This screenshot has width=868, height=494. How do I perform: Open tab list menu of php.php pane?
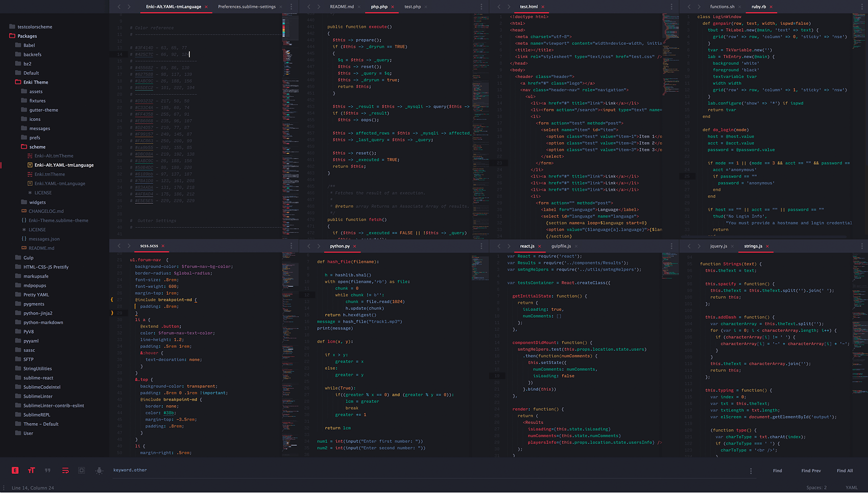[x=481, y=7]
